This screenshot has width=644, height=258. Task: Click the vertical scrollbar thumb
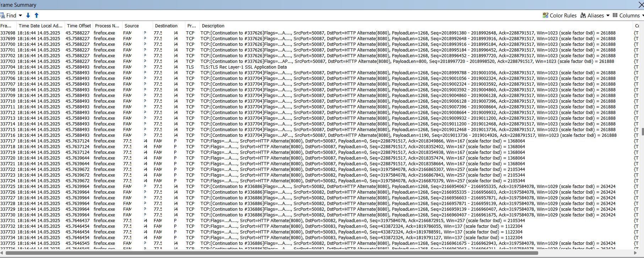tap(643, 131)
